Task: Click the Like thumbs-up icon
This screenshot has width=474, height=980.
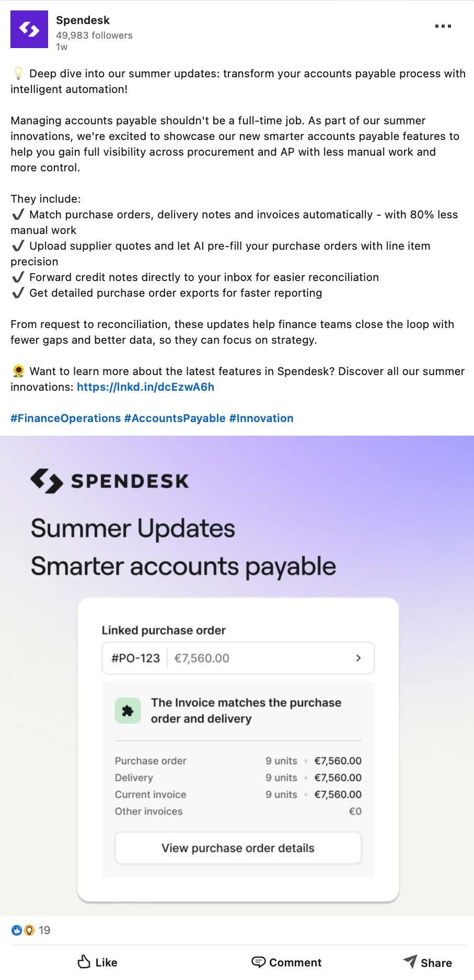Action: click(84, 962)
